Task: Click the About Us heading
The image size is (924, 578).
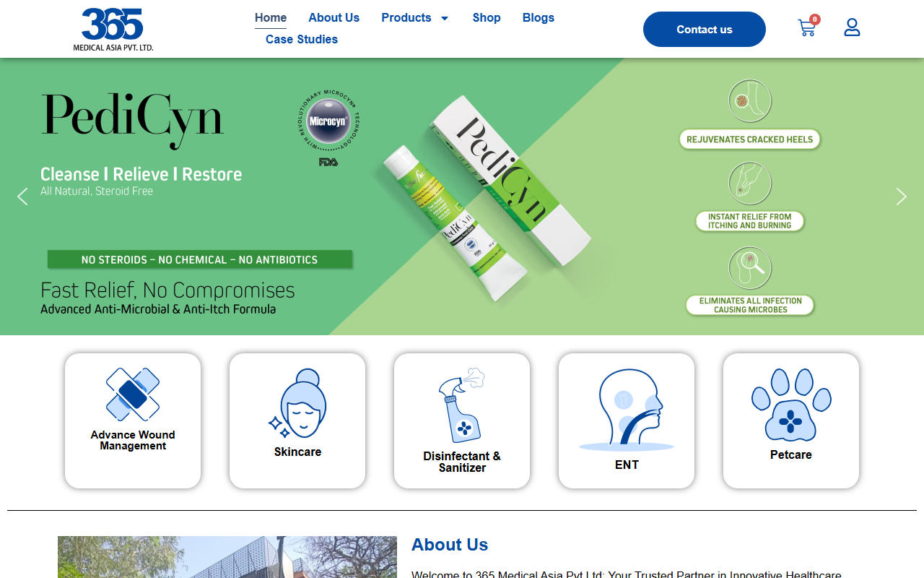Action: pos(450,545)
